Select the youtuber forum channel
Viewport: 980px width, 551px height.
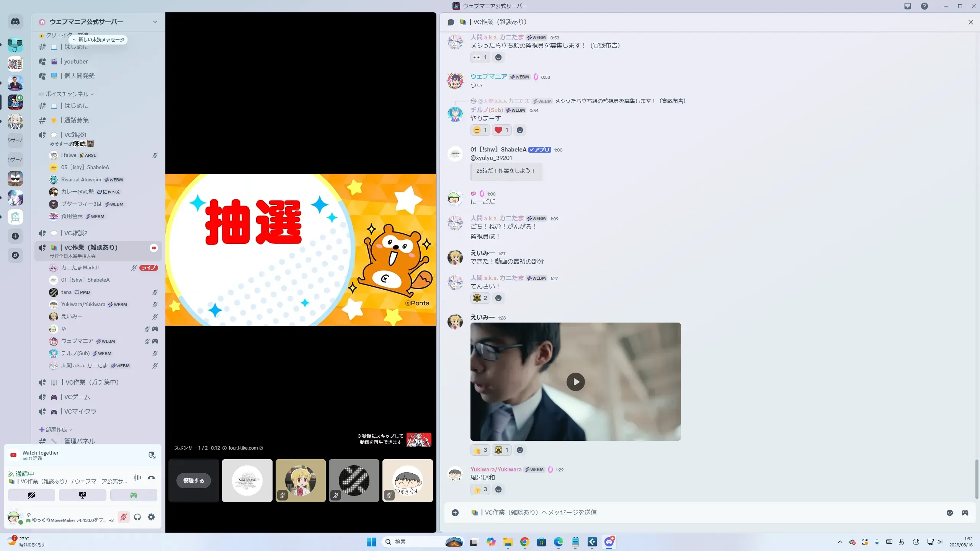pyautogui.click(x=76, y=62)
